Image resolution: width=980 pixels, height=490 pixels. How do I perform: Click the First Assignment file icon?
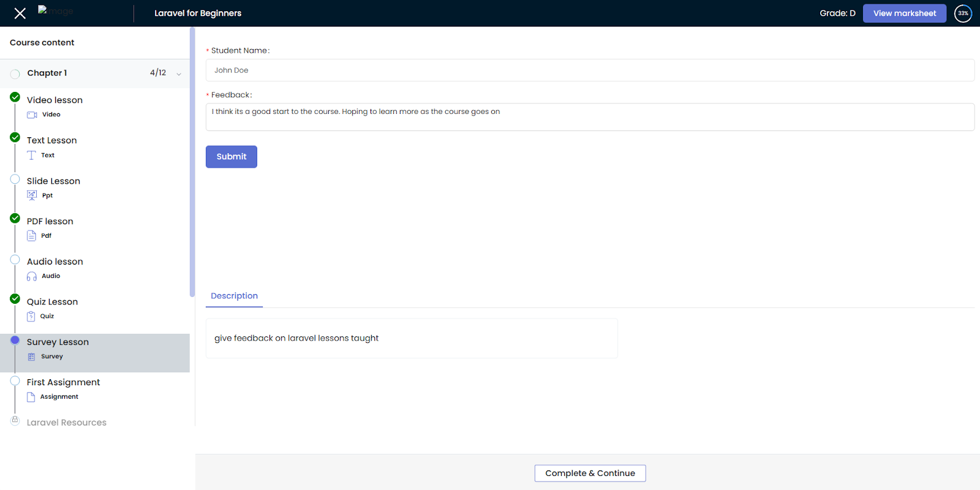point(31,397)
